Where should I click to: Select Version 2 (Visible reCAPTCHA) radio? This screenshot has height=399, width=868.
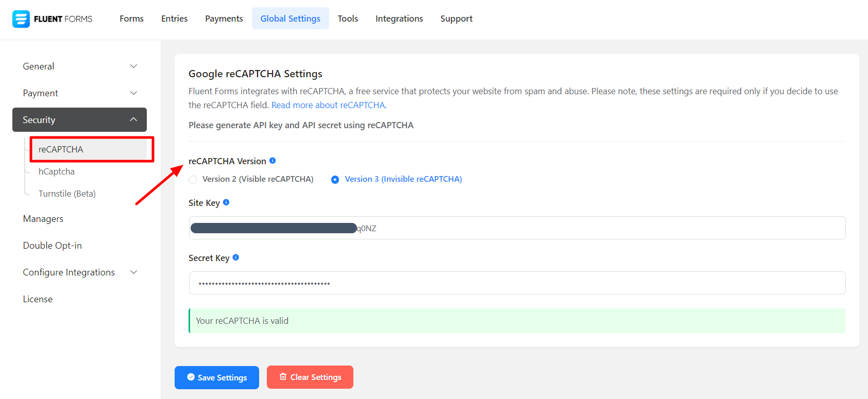pos(193,180)
